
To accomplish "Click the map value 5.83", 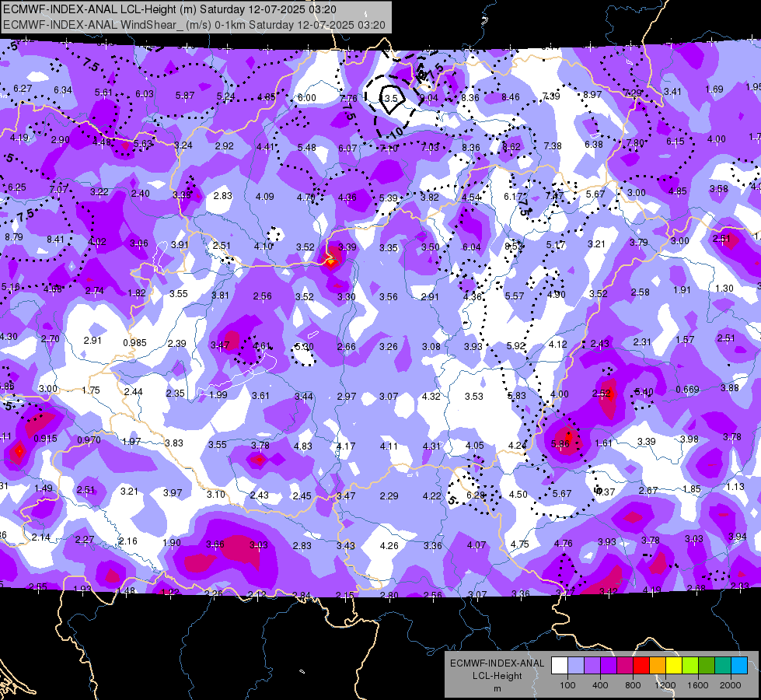I will click(x=516, y=395).
